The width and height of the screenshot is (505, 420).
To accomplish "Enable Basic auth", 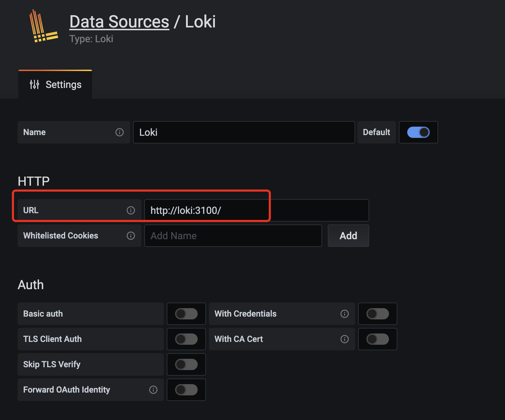I will coord(186,314).
